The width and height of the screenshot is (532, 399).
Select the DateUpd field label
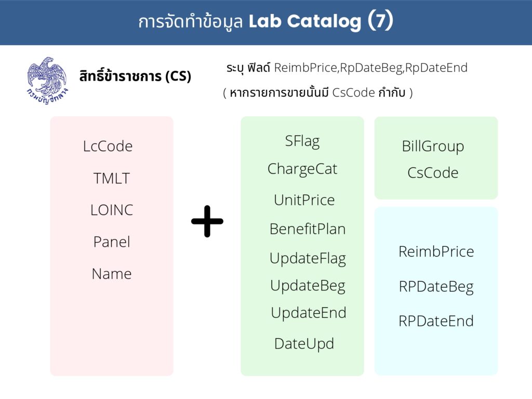[304, 343]
